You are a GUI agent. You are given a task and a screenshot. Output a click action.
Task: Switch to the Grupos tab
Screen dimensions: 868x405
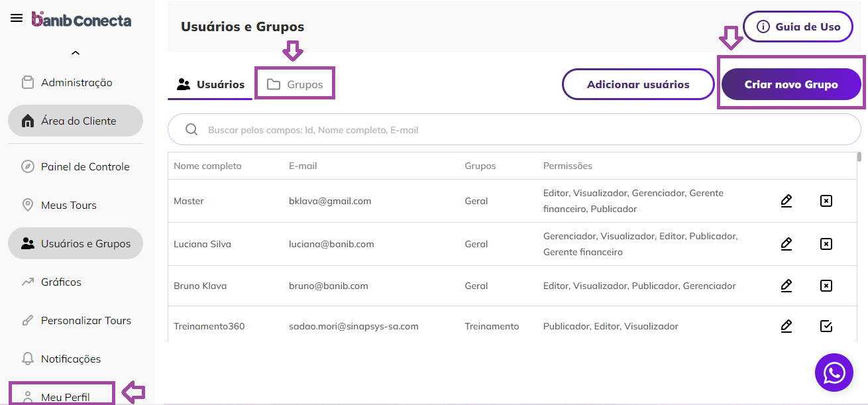pos(295,85)
